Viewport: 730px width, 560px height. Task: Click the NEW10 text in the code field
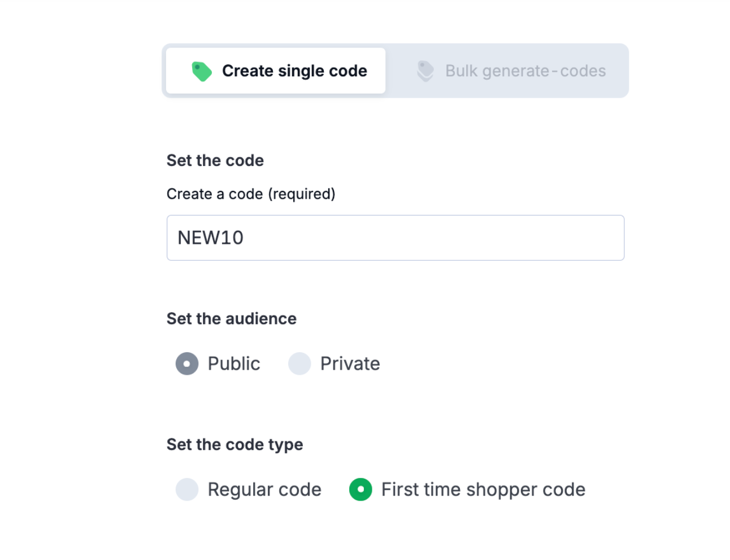pos(210,238)
